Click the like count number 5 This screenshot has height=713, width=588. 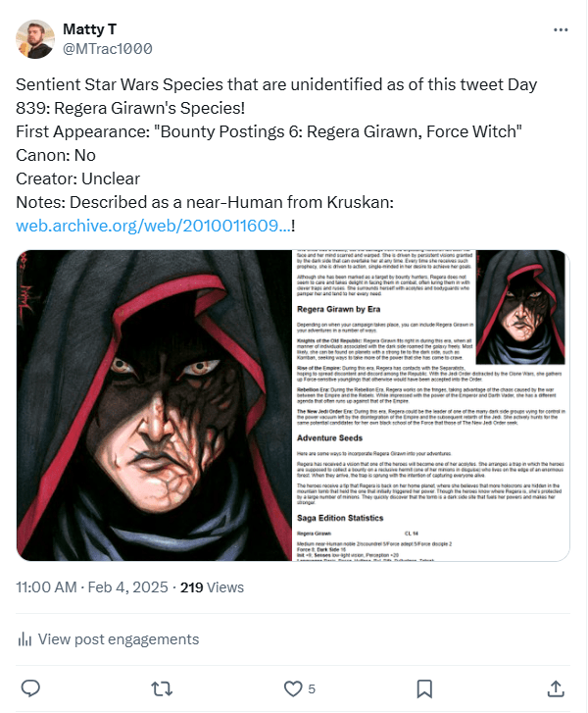tap(312, 688)
